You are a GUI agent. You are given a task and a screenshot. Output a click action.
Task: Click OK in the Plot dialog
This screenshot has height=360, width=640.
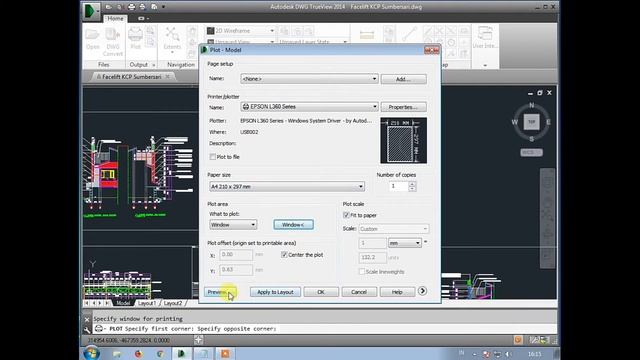321,292
